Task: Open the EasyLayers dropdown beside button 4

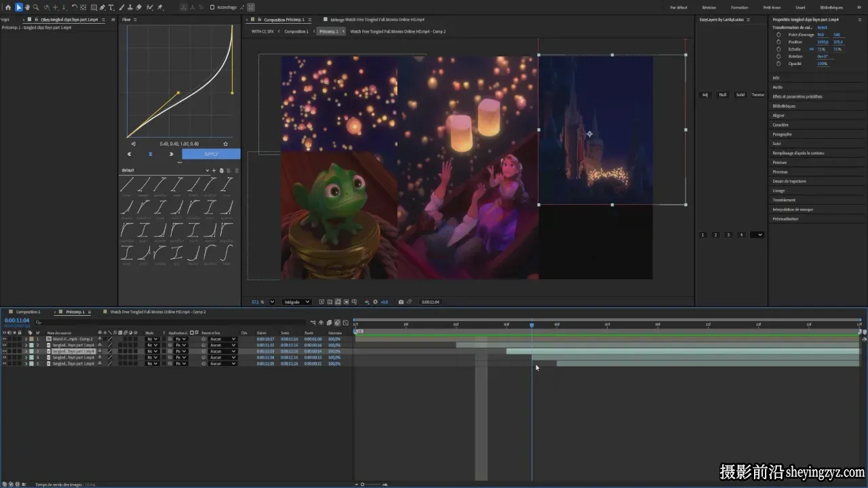Action: coord(757,235)
